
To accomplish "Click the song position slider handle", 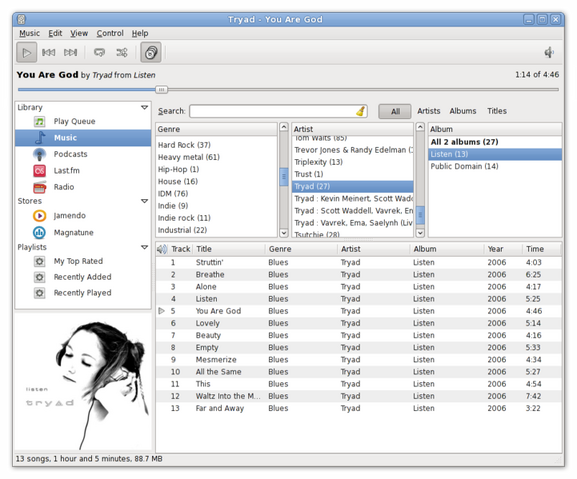I will click(x=161, y=89).
